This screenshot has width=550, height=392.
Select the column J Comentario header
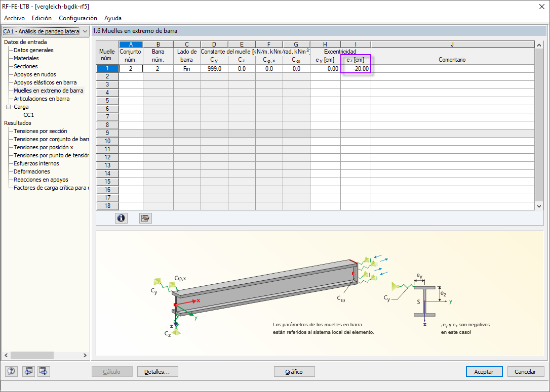click(452, 45)
